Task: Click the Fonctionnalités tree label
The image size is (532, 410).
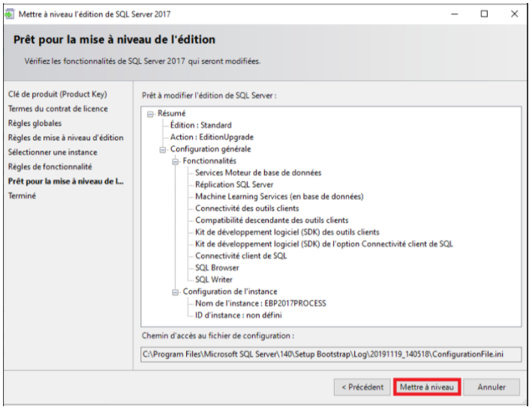Action: (x=209, y=161)
